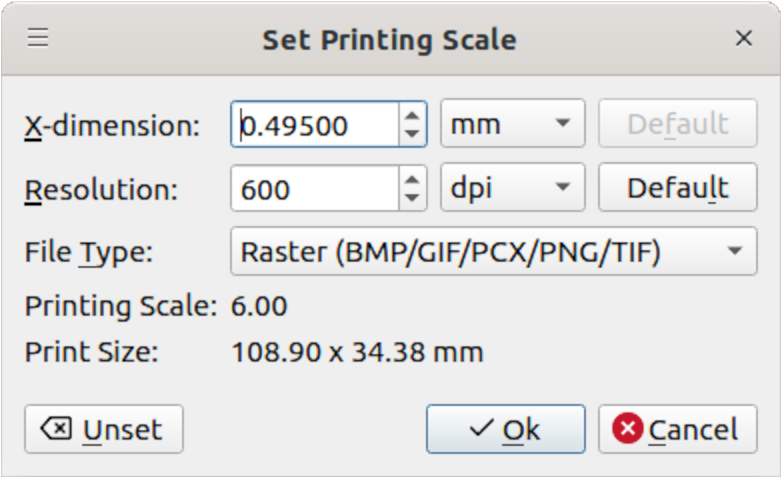Expand the dpi resolution units dropdown
The height and width of the screenshot is (478, 782).
pos(513,188)
